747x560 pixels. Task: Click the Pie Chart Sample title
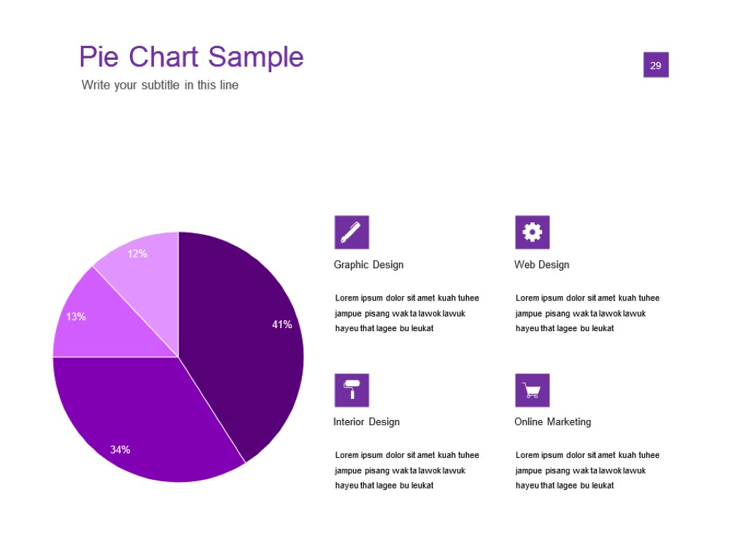click(x=191, y=57)
